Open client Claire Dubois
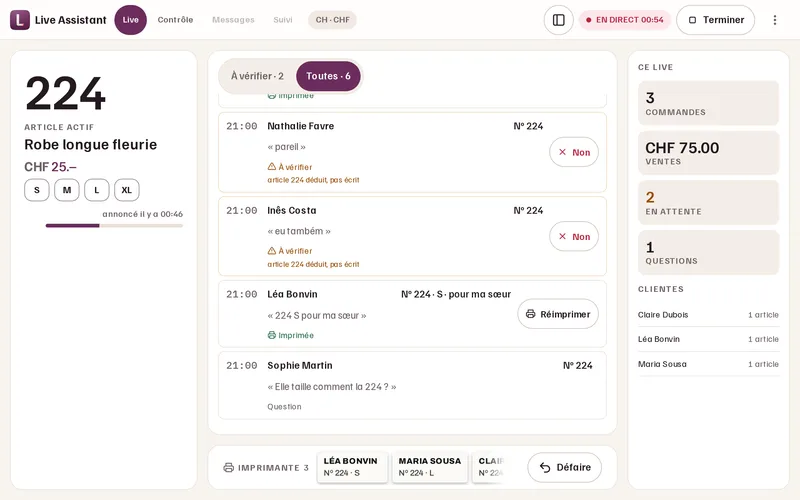This screenshot has height=500, width=800. click(x=708, y=315)
